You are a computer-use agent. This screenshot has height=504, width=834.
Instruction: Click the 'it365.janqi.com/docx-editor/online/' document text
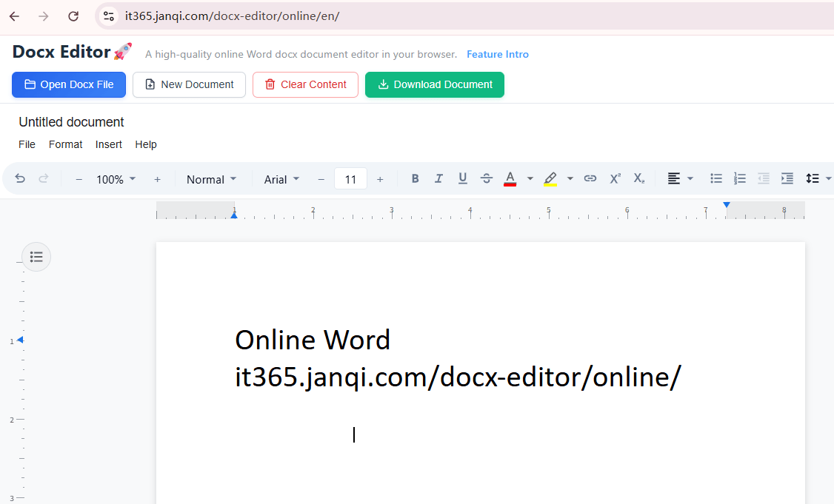458,377
